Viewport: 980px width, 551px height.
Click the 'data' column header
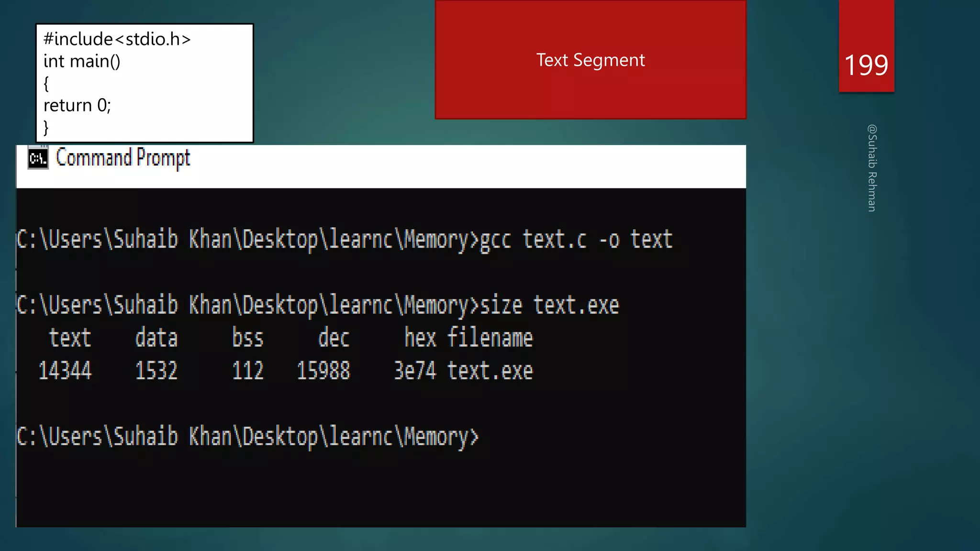(156, 338)
